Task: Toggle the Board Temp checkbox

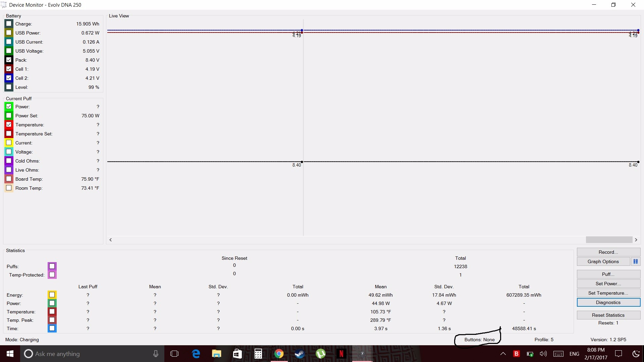Action: (x=9, y=179)
